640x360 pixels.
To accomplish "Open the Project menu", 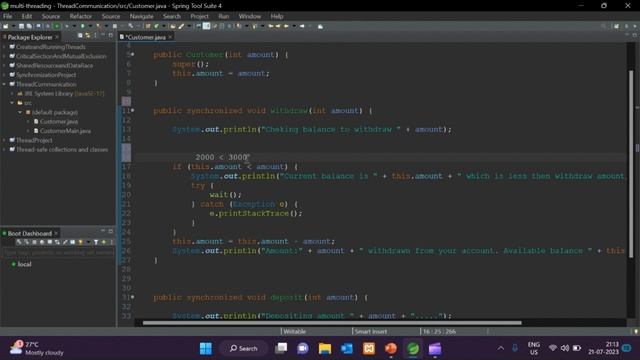I will [199, 16].
